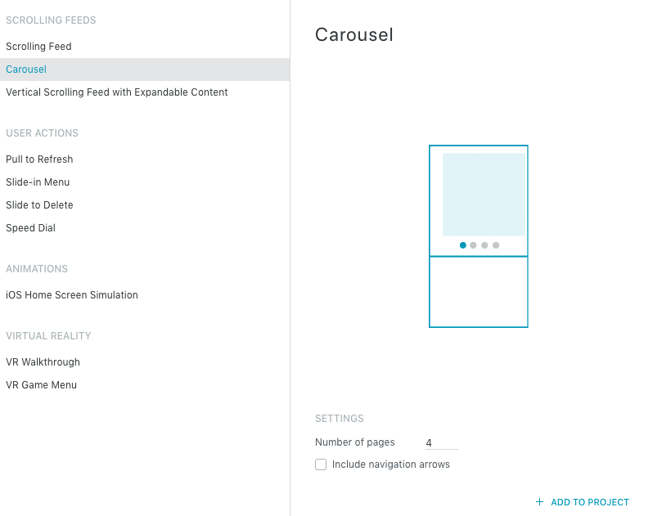Click the fourth carousel page dot
653x516 pixels.
point(496,245)
